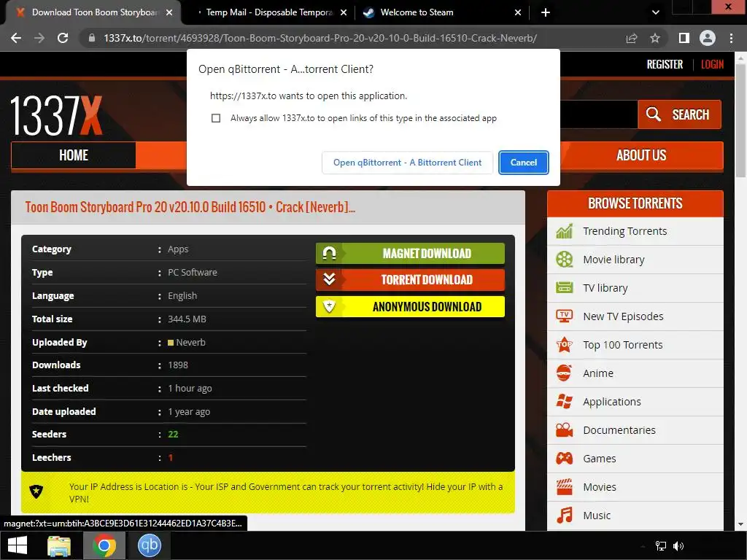Screen dimensions: 747x560
Task: Click the REGISTER link
Action: tap(665, 64)
